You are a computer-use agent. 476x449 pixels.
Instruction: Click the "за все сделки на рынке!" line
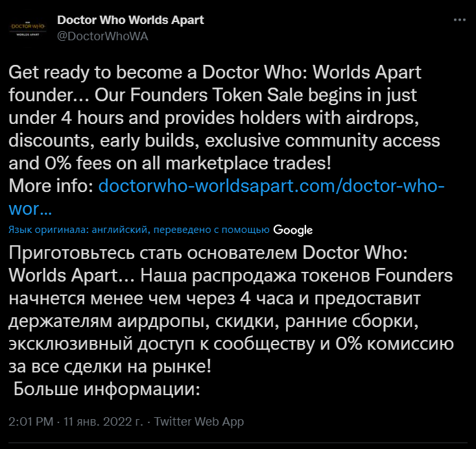point(110,367)
